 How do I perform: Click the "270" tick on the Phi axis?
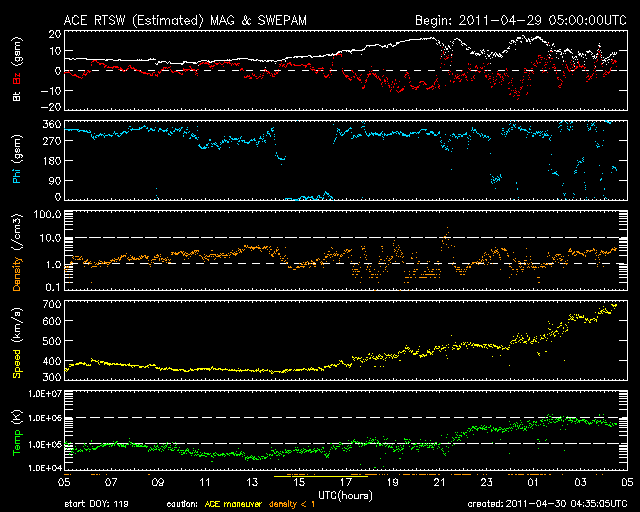point(52,141)
